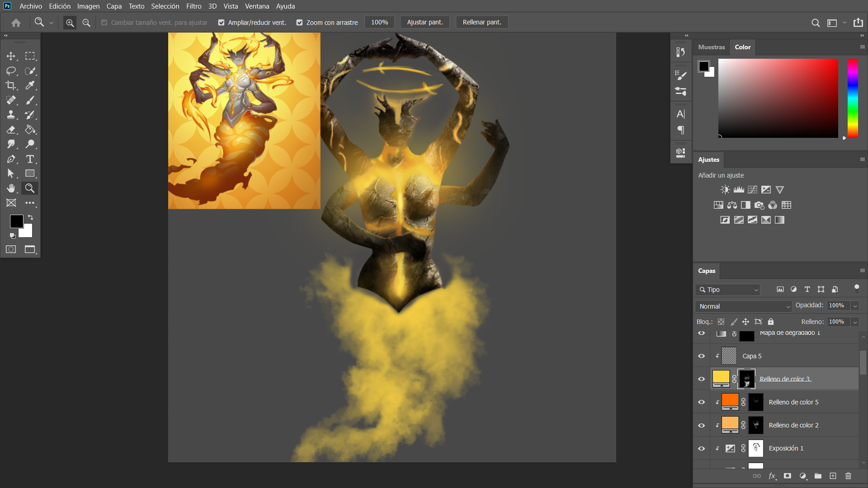Select the Eraser tool
Image resolution: width=868 pixels, height=488 pixels.
[x=11, y=130]
